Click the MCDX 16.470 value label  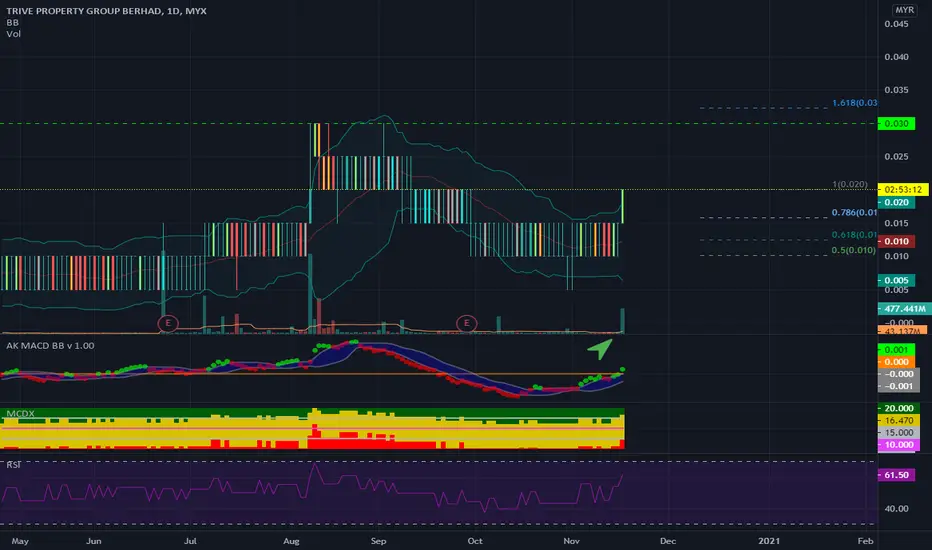899,420
